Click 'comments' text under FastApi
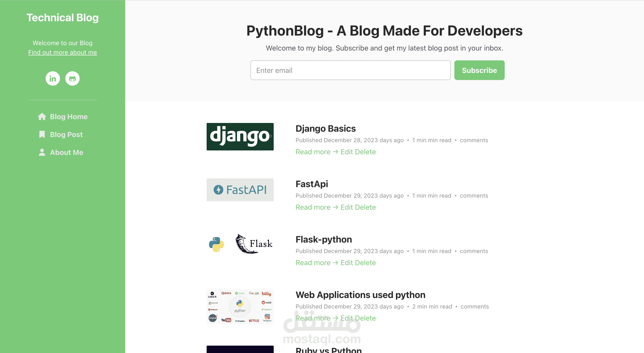Screen dimensions: 644x353 [x=474, y=196]
